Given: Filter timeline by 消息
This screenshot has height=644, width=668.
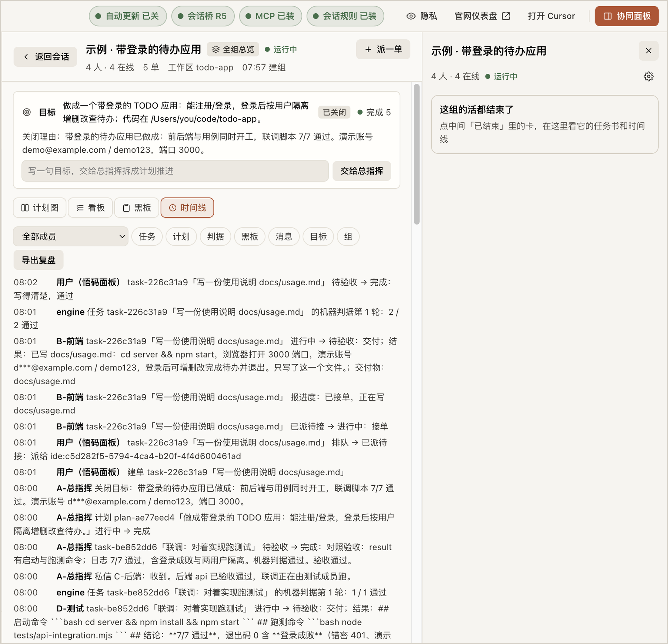Looking at the screenshot, I should pyautogui.click(x=284, y=236).
